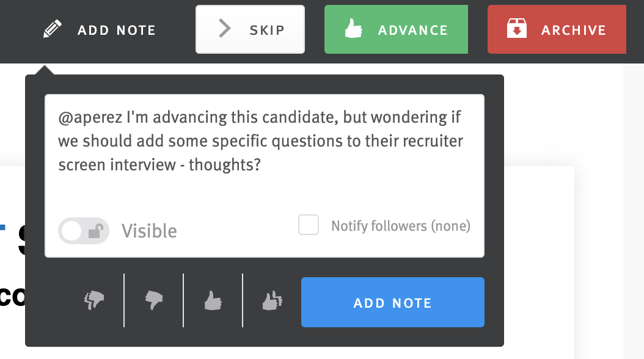Image resolution: width=644 pixels, height=359 pixels.
Task: Click the Notify followers (none) label
Action: (400, 225)
